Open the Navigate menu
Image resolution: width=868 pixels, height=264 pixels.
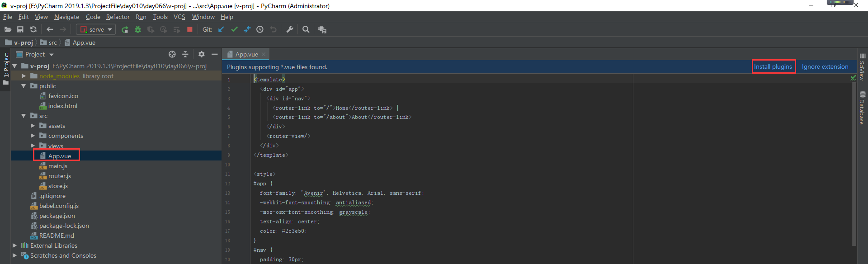coord(66,17)
